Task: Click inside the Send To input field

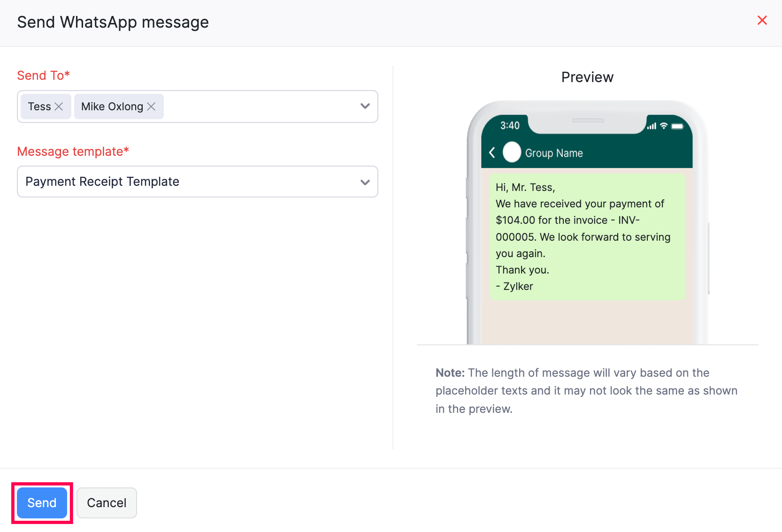Action: (x=258, y=106)
